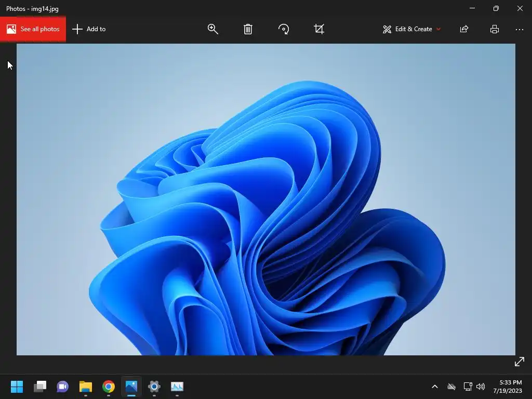The height and width of the screenshot is (399, 532).
Task: Enter fullscreen with the expand arrows icon
Action: [520, 362]
